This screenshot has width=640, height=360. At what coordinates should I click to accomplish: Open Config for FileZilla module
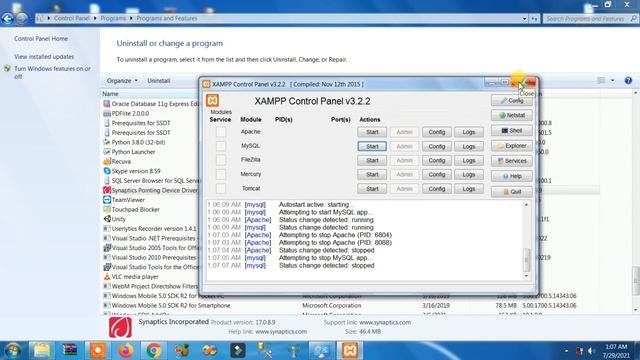(436, 160)
